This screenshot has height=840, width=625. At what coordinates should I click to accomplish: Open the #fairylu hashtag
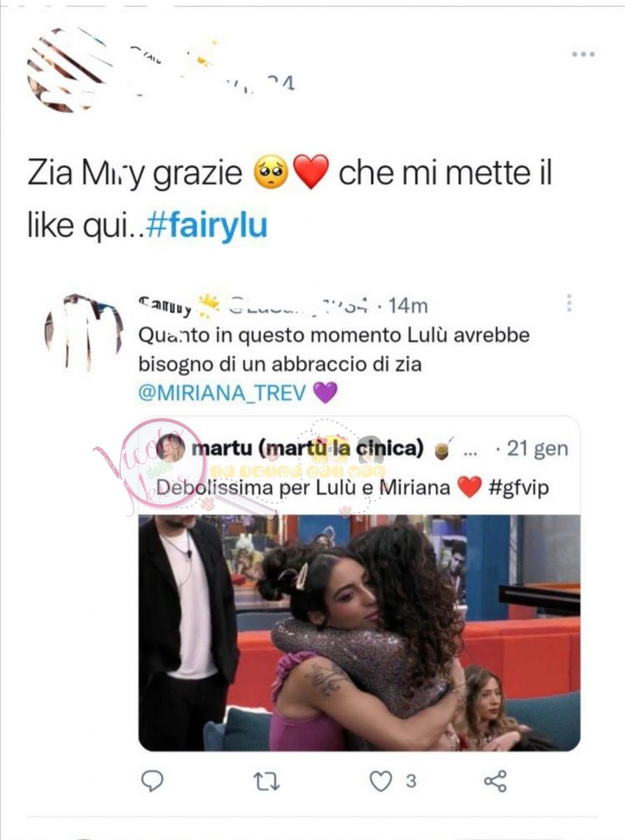[x=208, y=227]
